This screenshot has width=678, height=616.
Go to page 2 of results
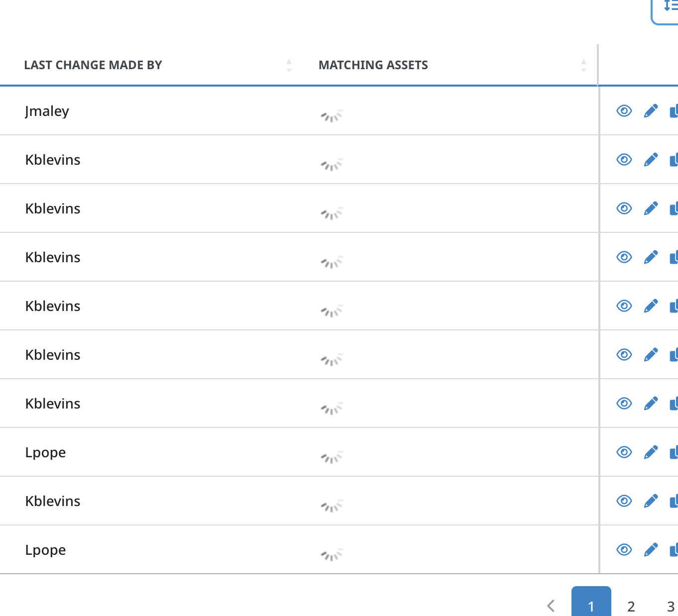(x=631, y=606)
